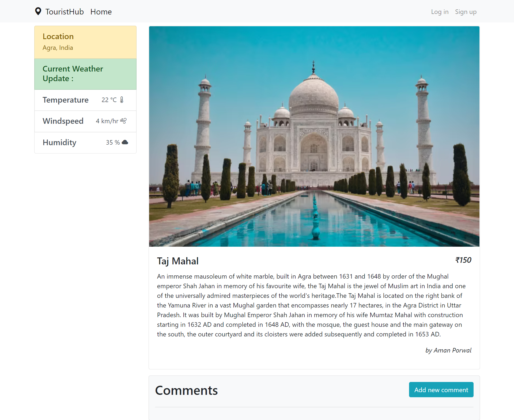The image size is (514, 420).
Task: Click the location pin icon beside TouristHub
Action: (x=38, y=11)
